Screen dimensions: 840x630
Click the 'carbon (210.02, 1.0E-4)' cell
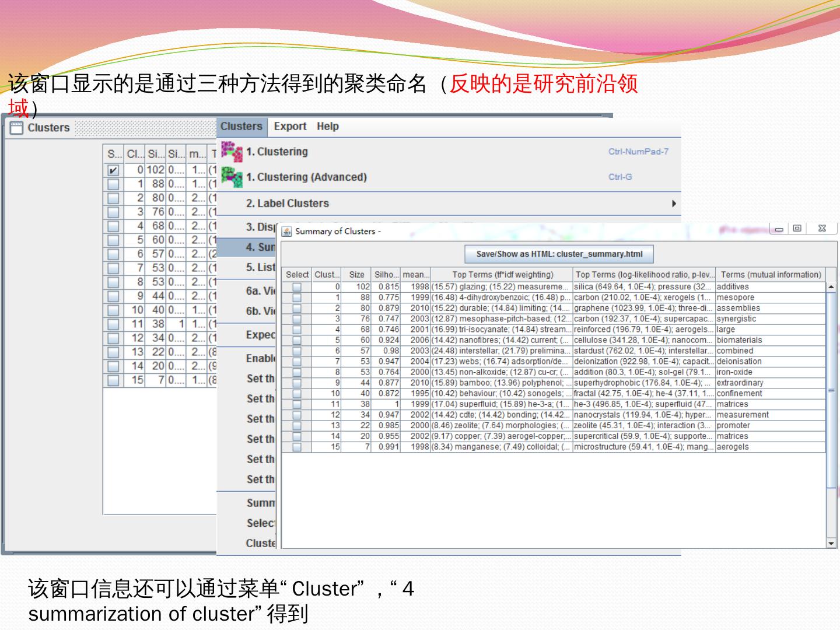coord(644,297)
